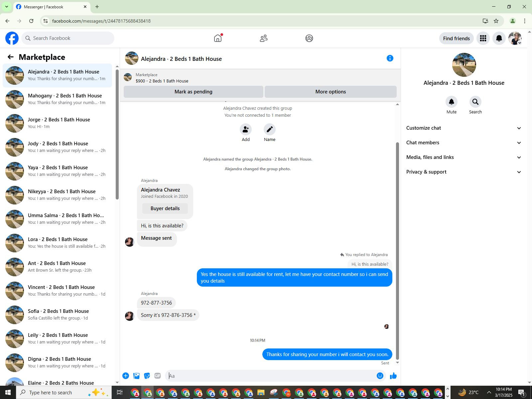The width and height of the screenshot is (532, 399).
Task: Click the Mark as pending button
Action: (x=194, y=92)
